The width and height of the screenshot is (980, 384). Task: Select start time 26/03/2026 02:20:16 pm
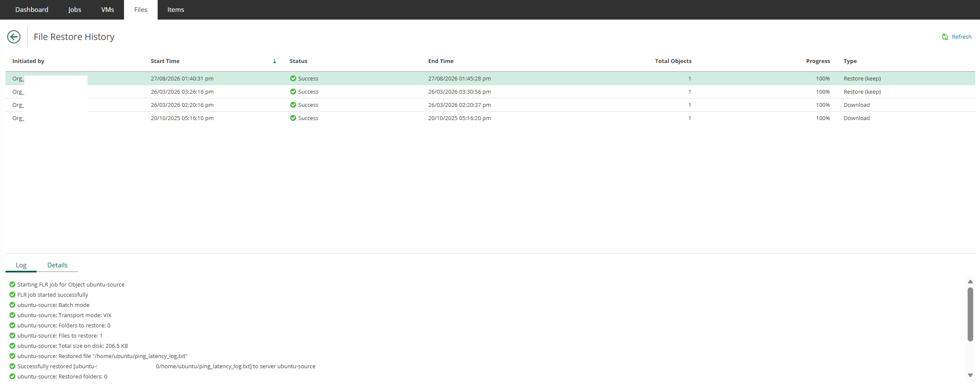tap(182, 105)
